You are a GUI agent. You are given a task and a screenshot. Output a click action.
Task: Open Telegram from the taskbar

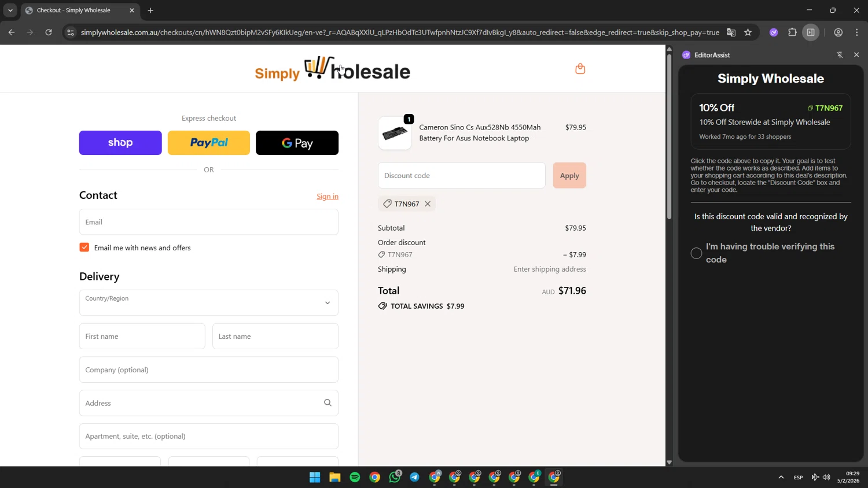pyautogui.click(x=415, y=477)
